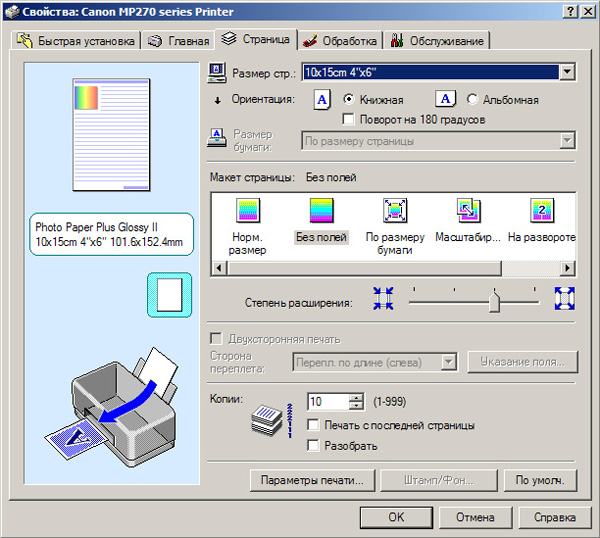Enable Разобрать collate checkbox

(x=313, y=445)
